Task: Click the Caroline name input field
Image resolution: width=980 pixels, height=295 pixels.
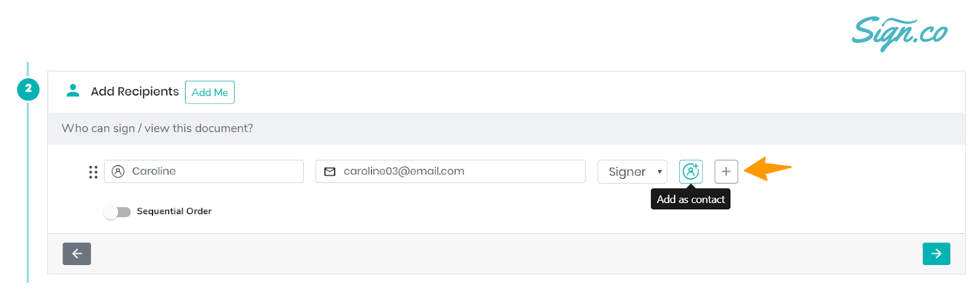Action: pyautogui.click(x=204, y=171)
